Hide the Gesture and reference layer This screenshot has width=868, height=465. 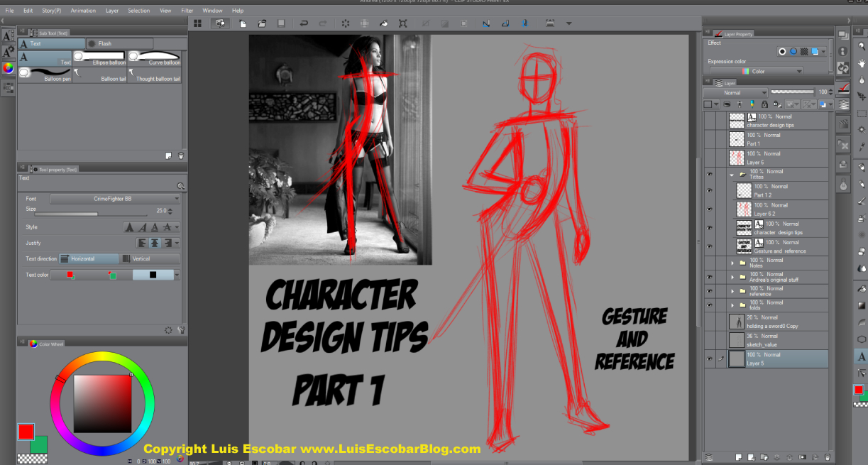[x=709, y=246]
